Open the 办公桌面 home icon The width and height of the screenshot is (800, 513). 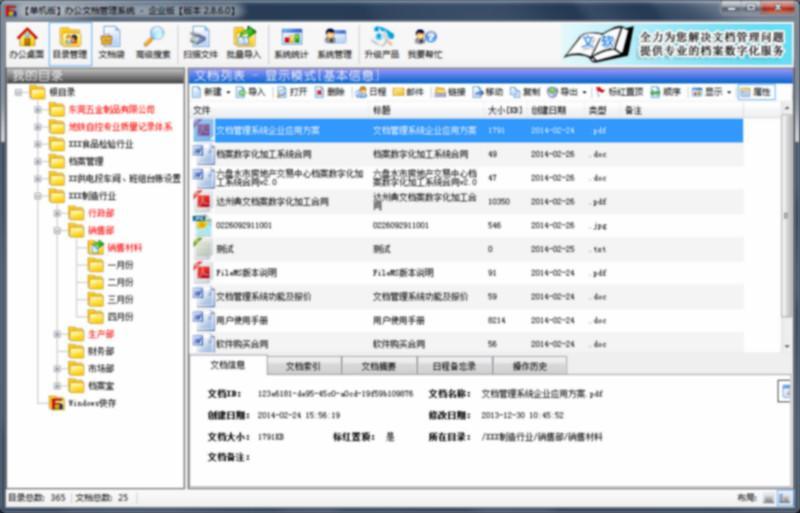[x=27, y=43]
